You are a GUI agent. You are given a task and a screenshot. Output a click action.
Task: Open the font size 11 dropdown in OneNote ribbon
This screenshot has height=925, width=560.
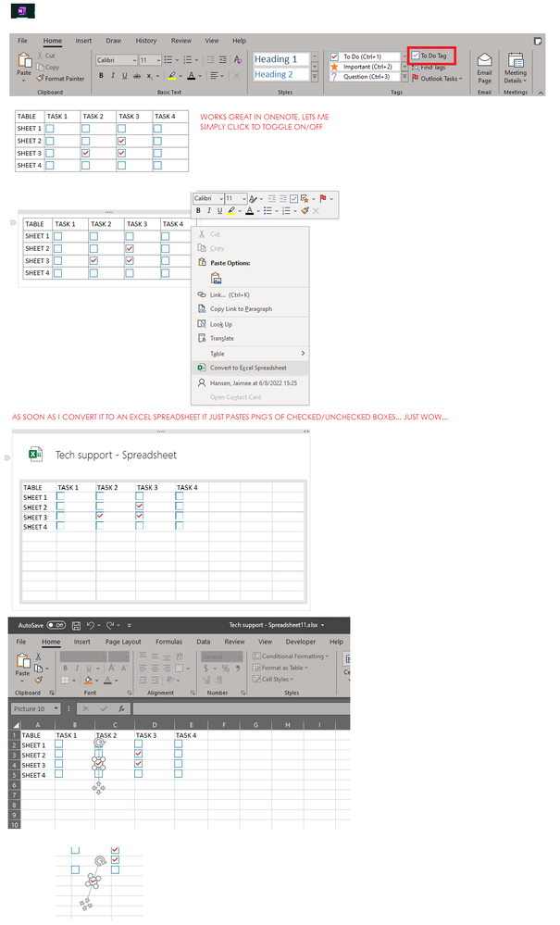click(x=158, y=60)
